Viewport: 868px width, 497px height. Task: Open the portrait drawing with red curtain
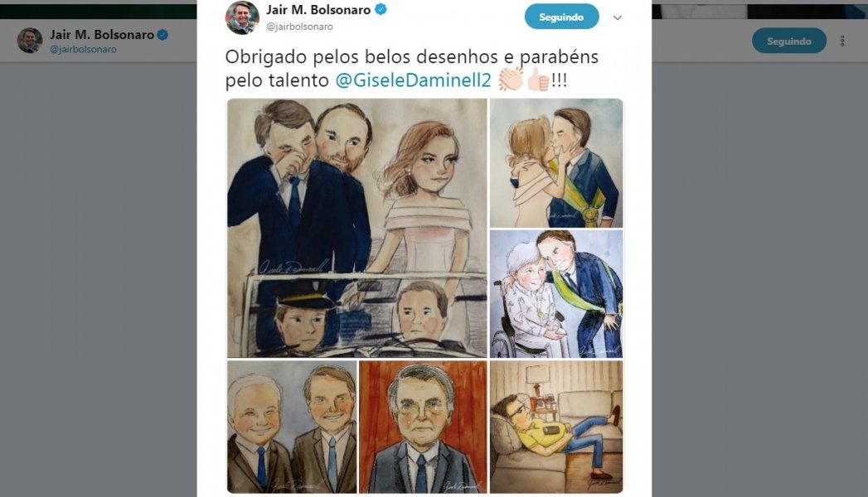coord(423,427)
